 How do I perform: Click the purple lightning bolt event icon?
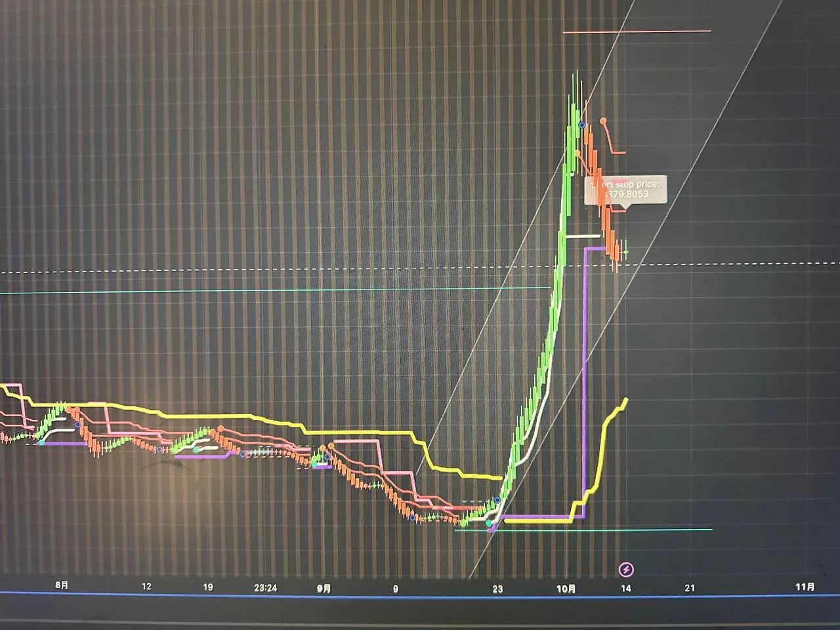click(x=627, y=568)
